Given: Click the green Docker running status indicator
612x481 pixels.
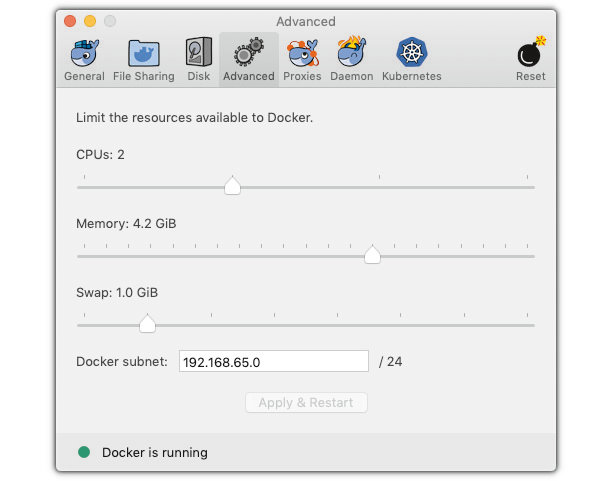Looking at the screenshot, I should click(x=84, y=452).
